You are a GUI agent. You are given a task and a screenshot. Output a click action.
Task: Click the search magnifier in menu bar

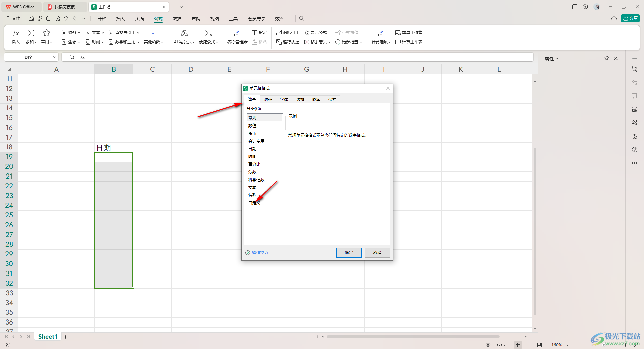coord(302,19)
